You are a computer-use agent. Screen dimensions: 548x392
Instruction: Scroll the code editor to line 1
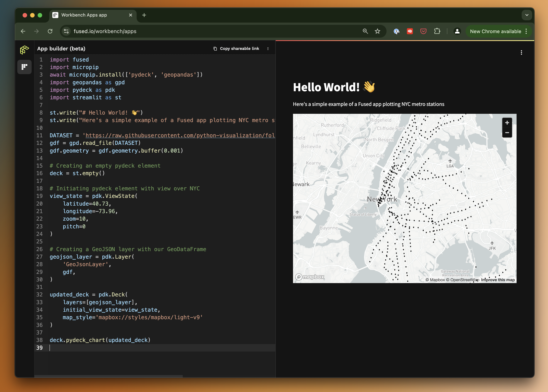[41, 59]
